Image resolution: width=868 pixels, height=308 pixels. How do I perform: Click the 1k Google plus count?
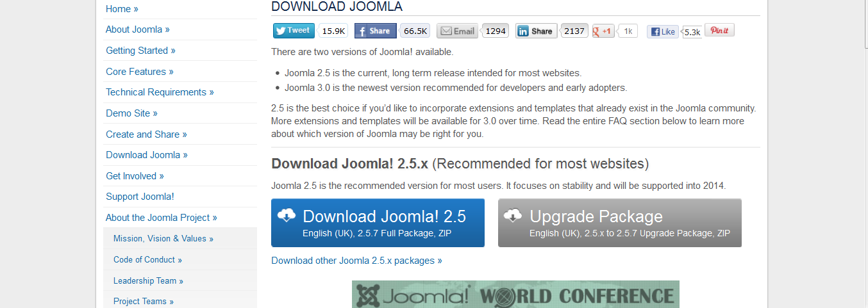[628, 31]
